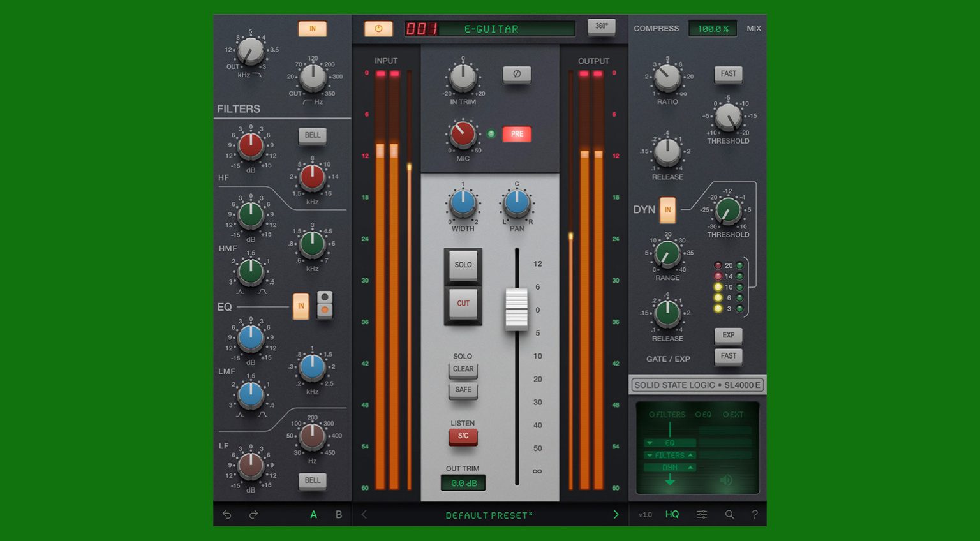This screenshot has width=980, height=541.
Task: Click the speaker icon in the routing display
Action: coord(727,480)
